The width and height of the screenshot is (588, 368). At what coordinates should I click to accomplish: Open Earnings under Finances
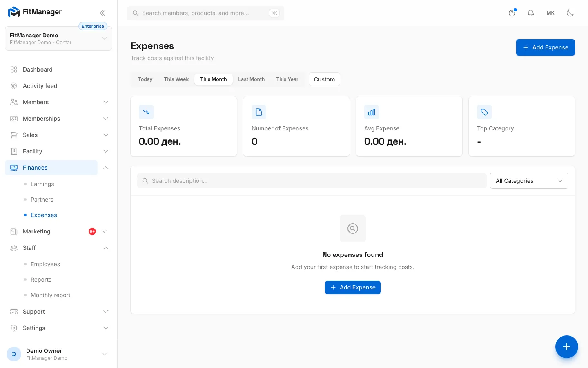pyautogui.click(x=42, y=184)
